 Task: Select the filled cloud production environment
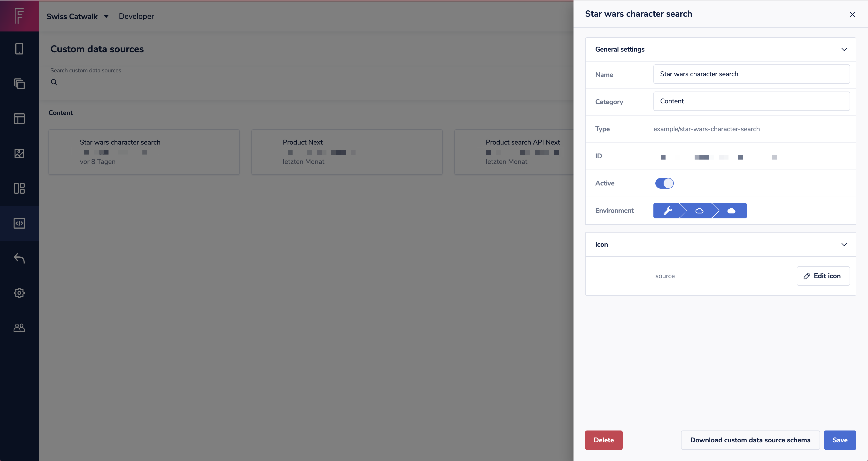[731, 211]
